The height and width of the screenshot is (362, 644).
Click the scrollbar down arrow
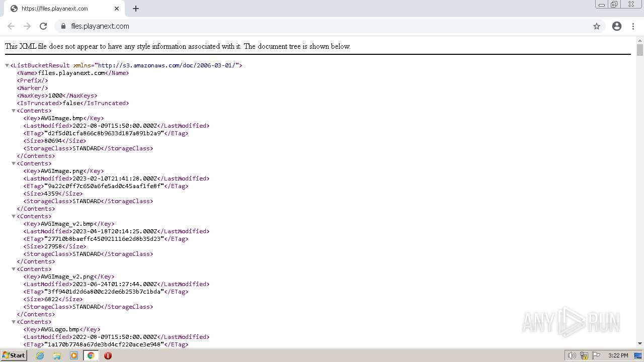click(x=639, y=343)
